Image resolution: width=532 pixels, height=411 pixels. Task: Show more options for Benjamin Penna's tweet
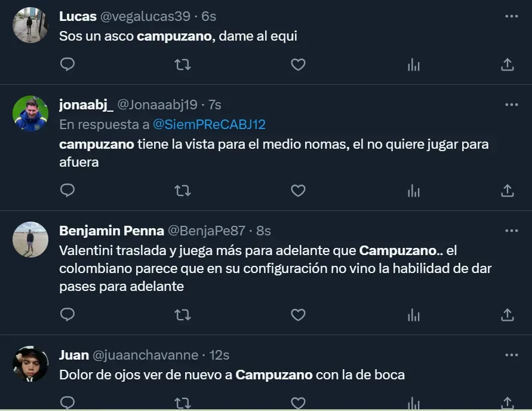click(511, 230)
